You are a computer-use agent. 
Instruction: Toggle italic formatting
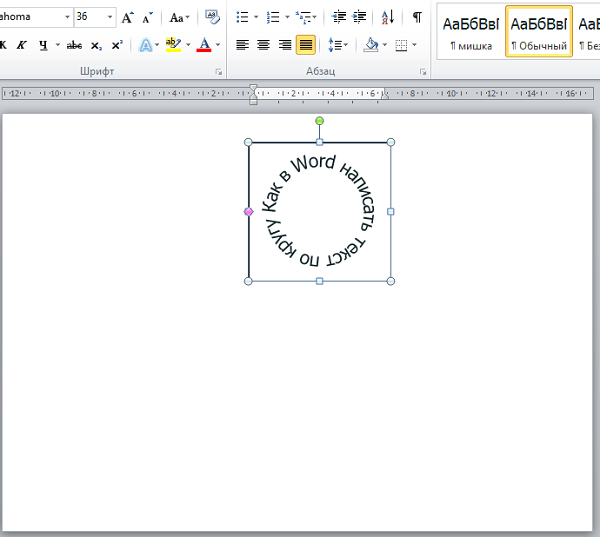21,45
